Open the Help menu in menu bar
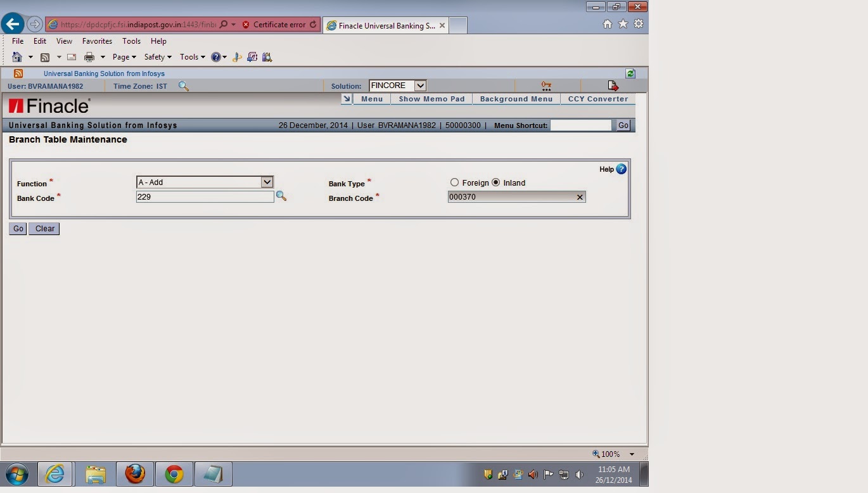 click(158, 41)
